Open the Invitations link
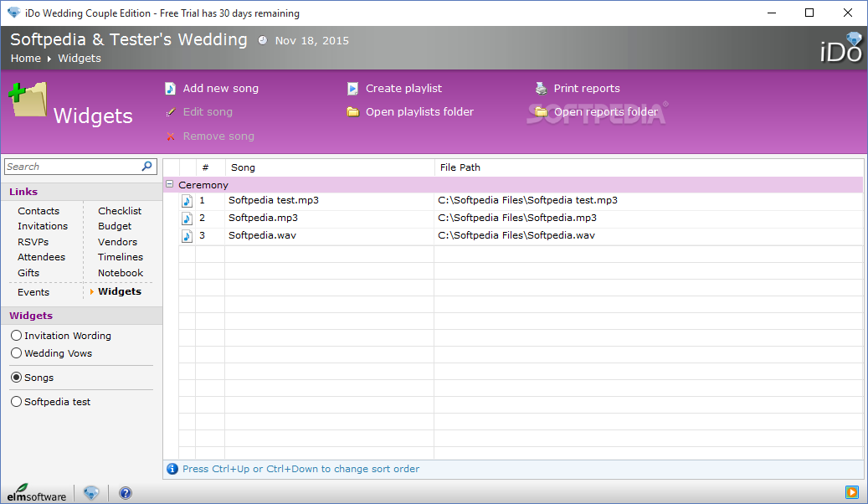This screenshot has height=504, width=868. click(x=43, y=226)
